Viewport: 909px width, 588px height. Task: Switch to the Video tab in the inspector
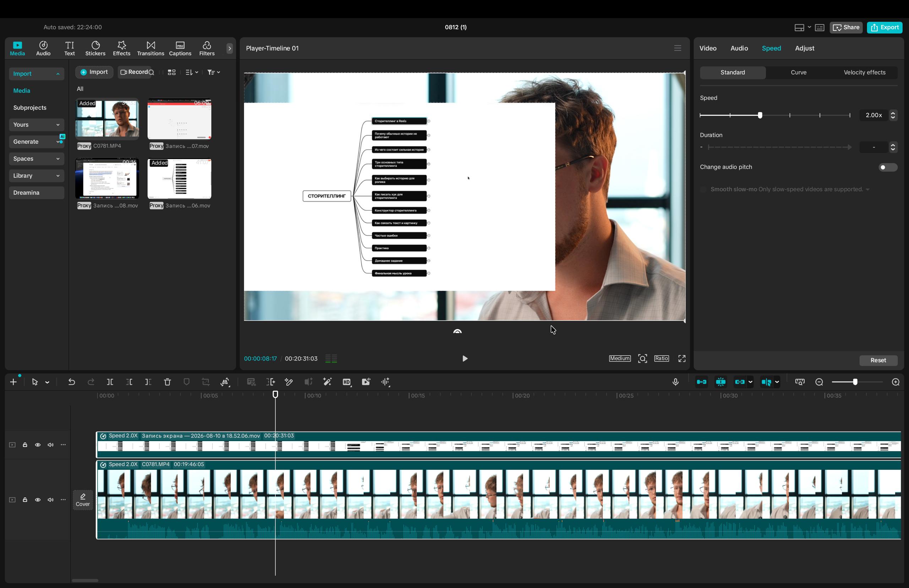click(x=708, y=48)
